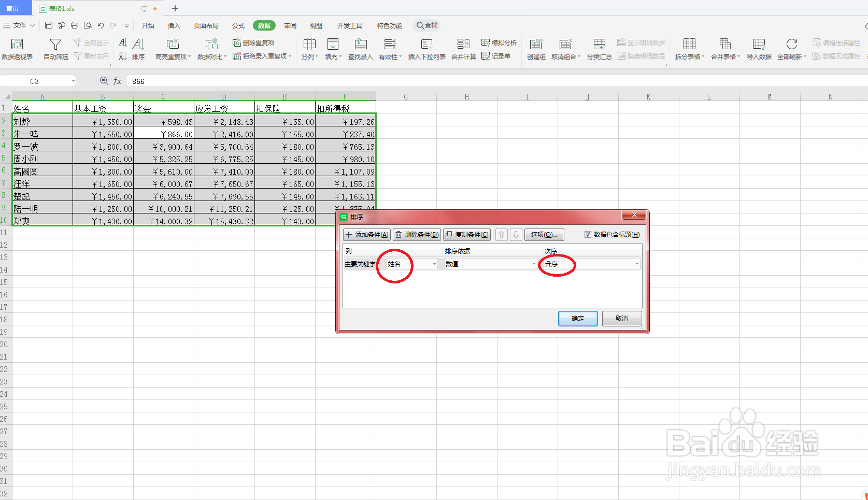The width and height of the screenshot is (868, 500).
Task: Click 导入数据 import data
Action: (759, 49)
